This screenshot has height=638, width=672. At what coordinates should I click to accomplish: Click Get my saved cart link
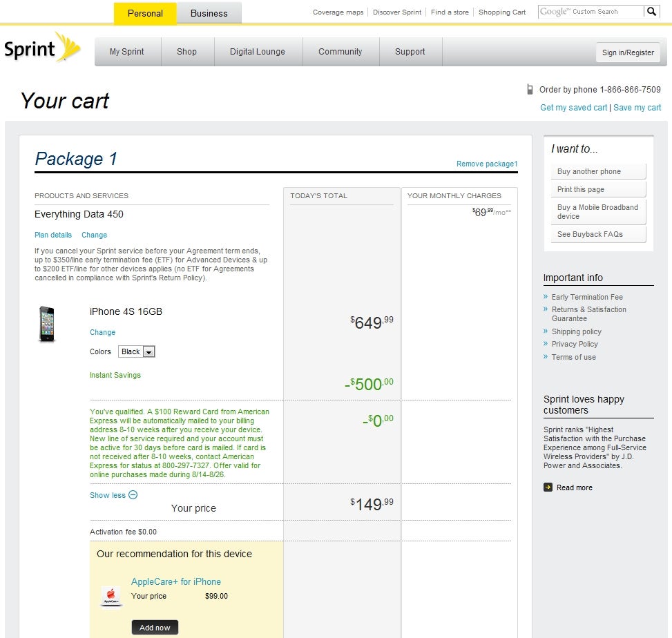tap(573, 108)
